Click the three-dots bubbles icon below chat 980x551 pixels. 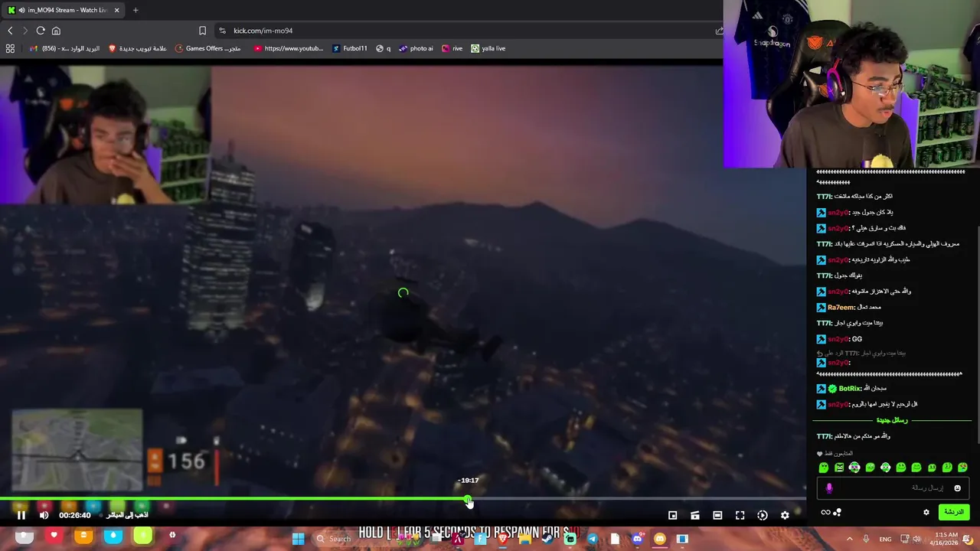pyautogui.click(x=838, y=512)
